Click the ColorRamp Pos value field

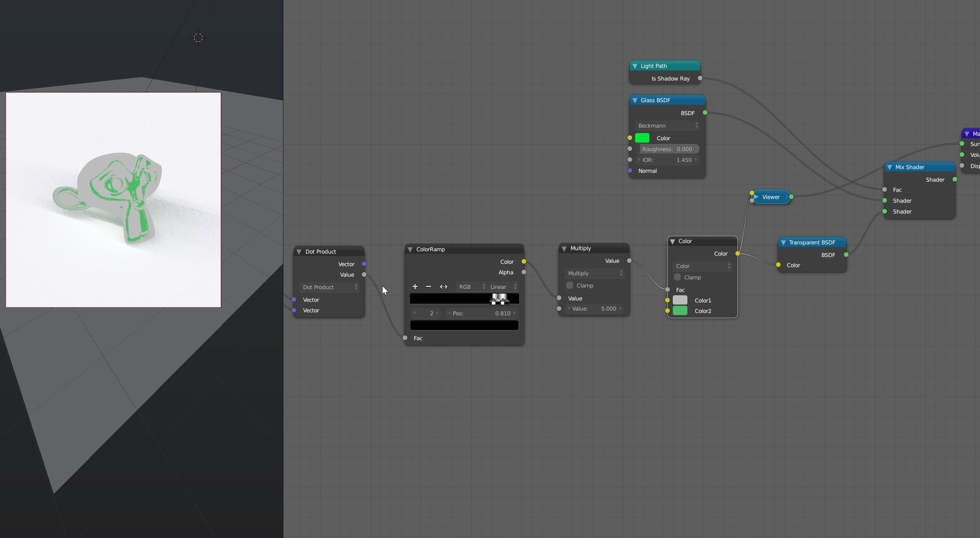click(482, 314)
